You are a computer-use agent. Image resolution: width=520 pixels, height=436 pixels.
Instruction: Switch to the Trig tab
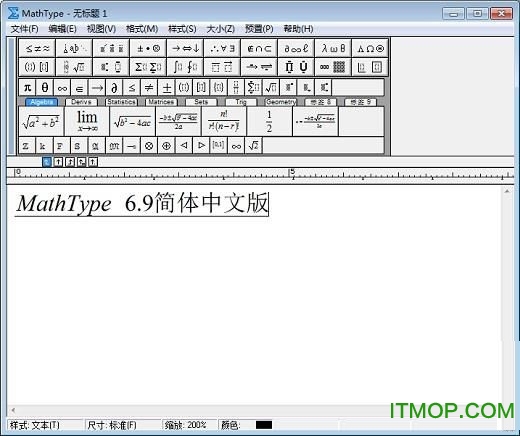point(241,102)
